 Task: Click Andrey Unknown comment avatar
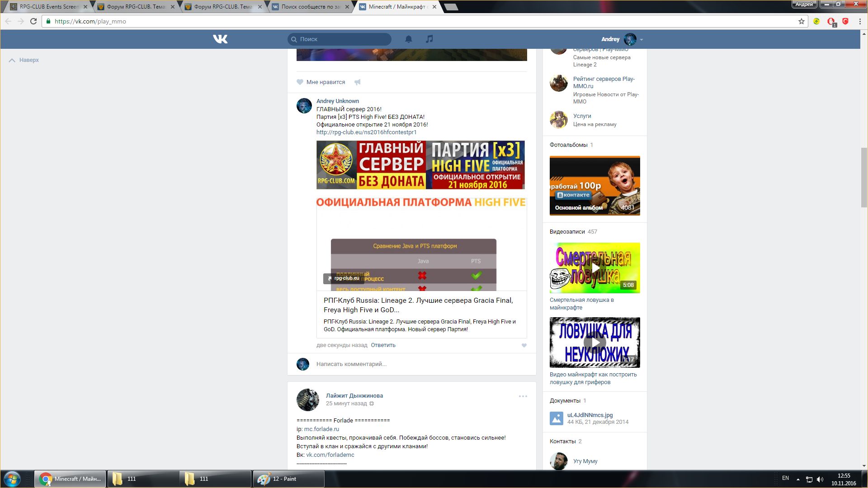pos(304,106)
